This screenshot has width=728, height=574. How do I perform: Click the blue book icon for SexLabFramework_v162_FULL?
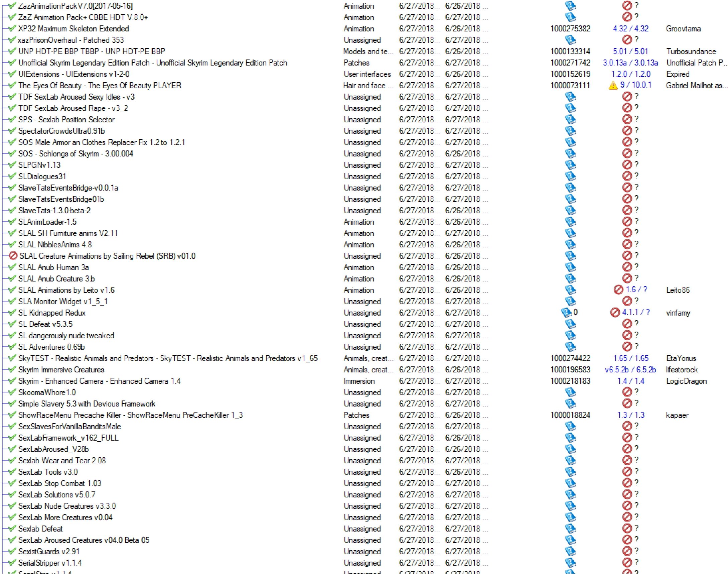570,438
